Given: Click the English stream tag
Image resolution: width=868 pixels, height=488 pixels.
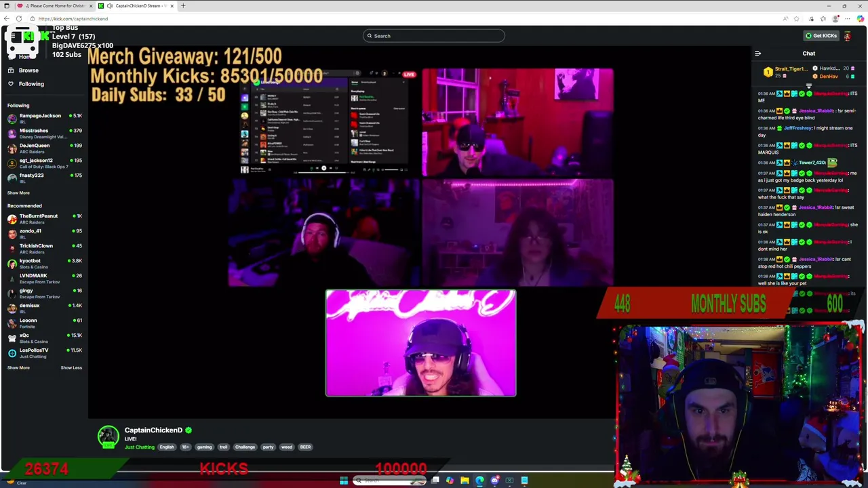Looking at the screenshot, I should (167, 447).
